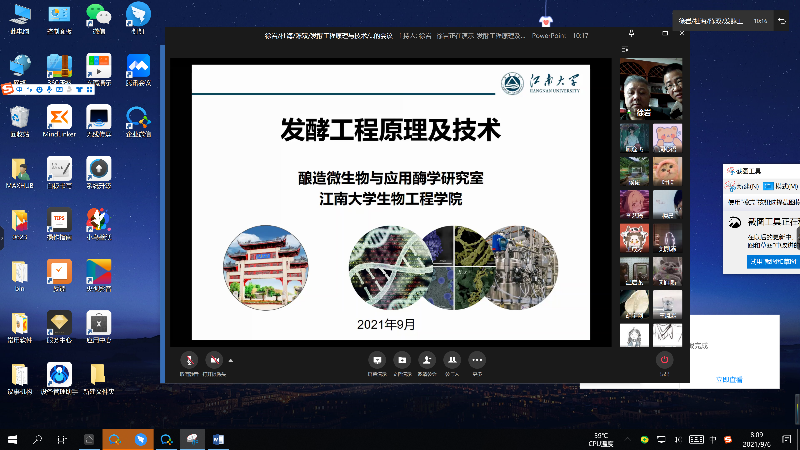Click the share screen icon
The width and height of the screenshot is (800, 450).
[x=402, y=359]
